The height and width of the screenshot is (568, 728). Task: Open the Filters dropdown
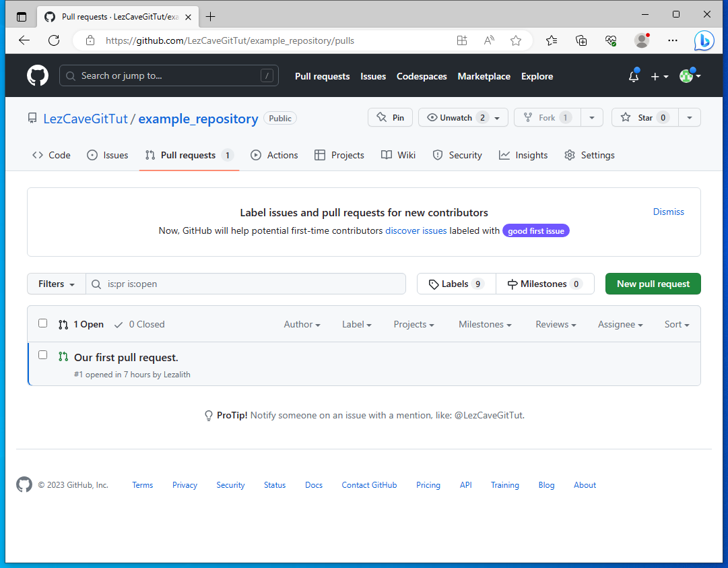(56, 284)
